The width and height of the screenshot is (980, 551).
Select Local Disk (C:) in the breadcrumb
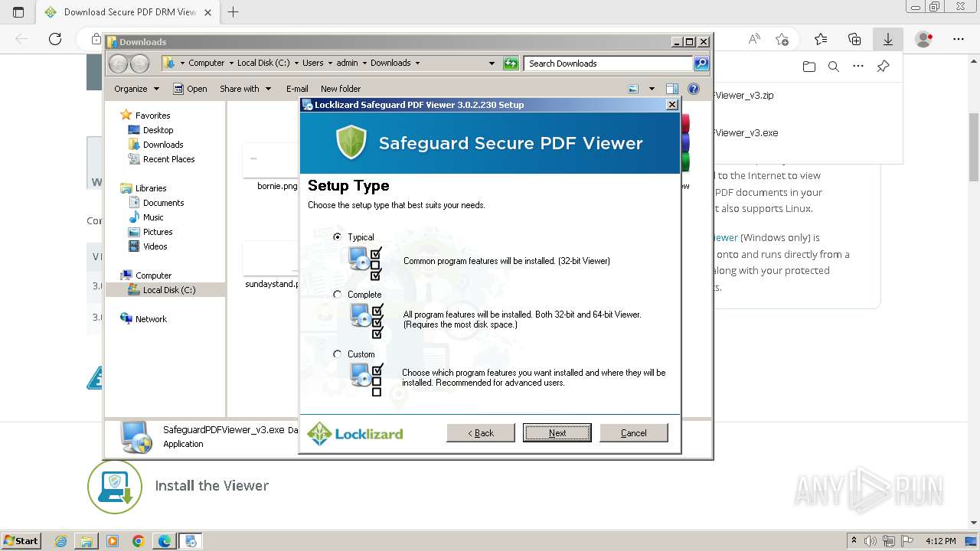263,64
